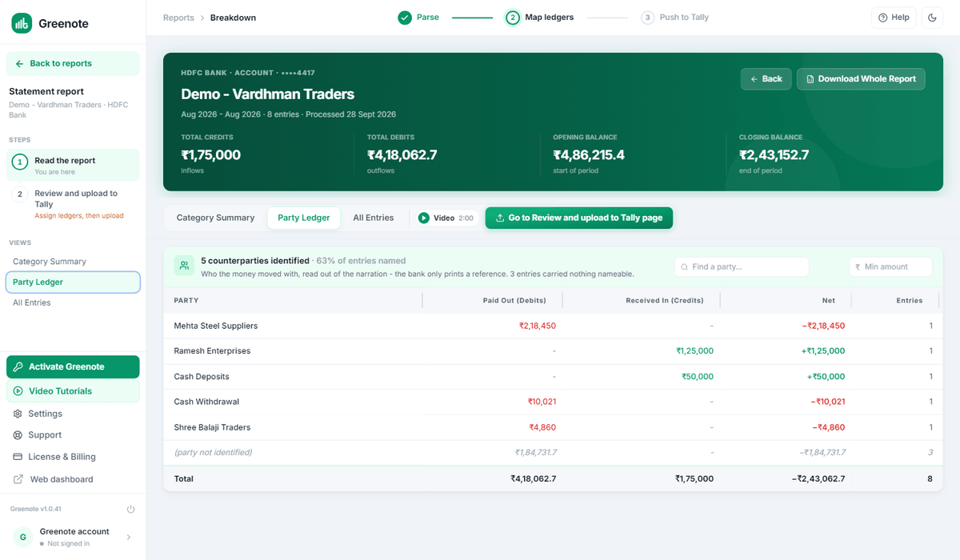Screen dimensions: 960x560
Task: Open Reports breadcrumb link
Action: pyautogui.click(x=178, y=18)
